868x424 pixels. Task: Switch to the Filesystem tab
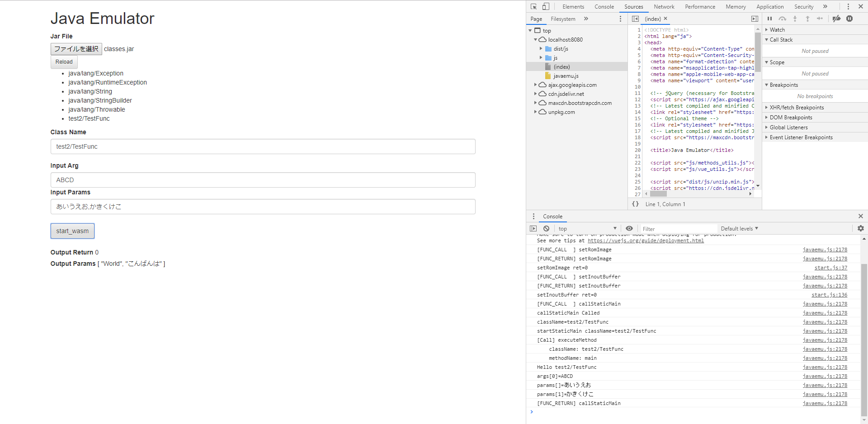(562, 19)
